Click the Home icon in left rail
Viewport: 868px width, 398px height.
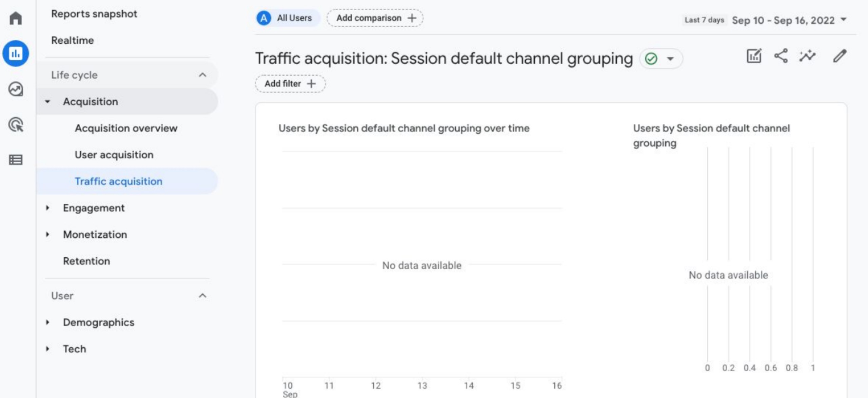(x=16, y=18)
